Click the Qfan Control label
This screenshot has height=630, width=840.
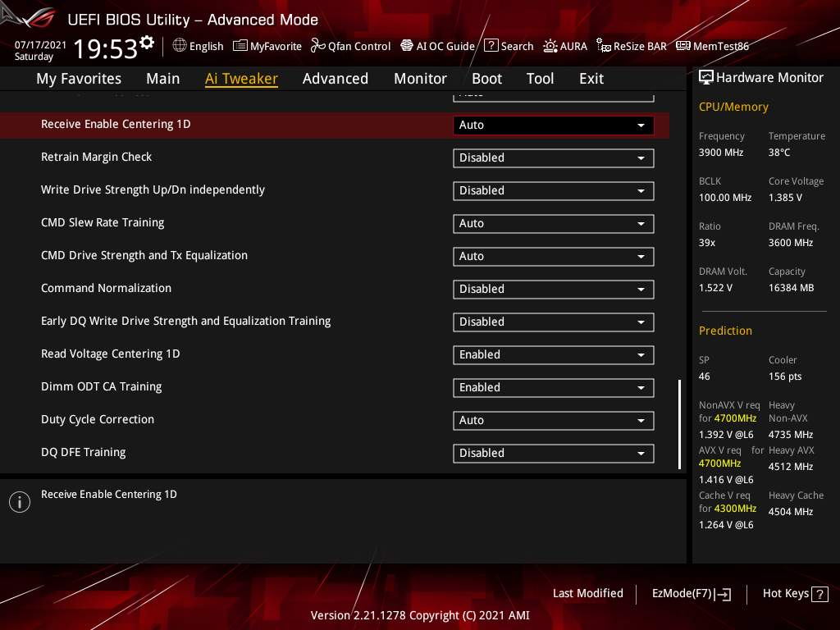point(359,47)
